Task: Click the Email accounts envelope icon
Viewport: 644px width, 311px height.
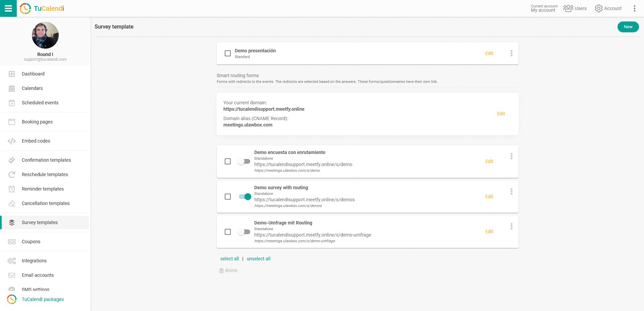Action: click(12, 275)
